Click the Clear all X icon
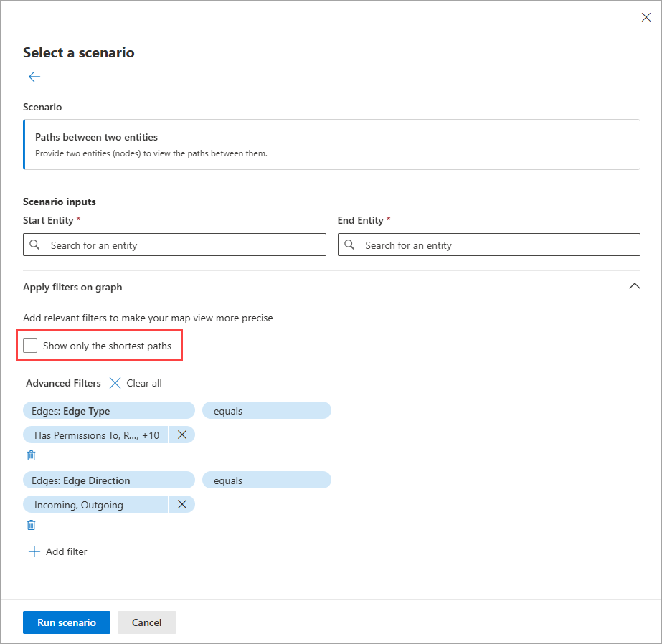This screenshot has height=644, width=662. (x=115, y=383)
